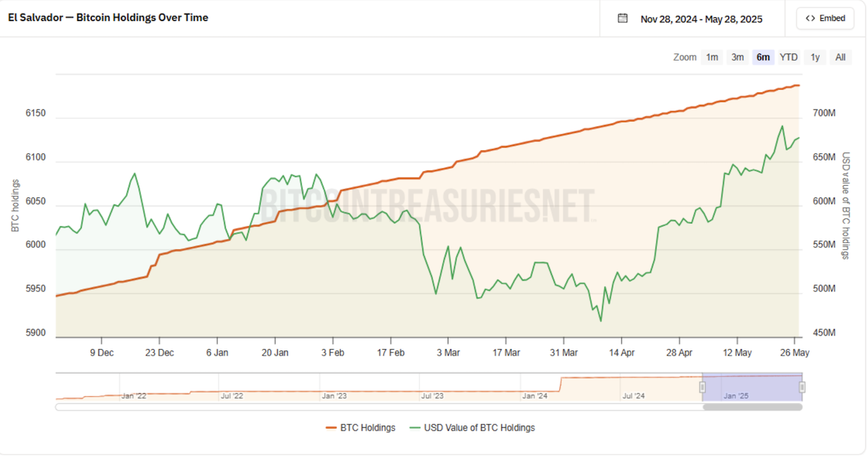The height and width of the screenshot is (456, 868).
Task: Select the 6m zoom option
Action: coord(763,57)
